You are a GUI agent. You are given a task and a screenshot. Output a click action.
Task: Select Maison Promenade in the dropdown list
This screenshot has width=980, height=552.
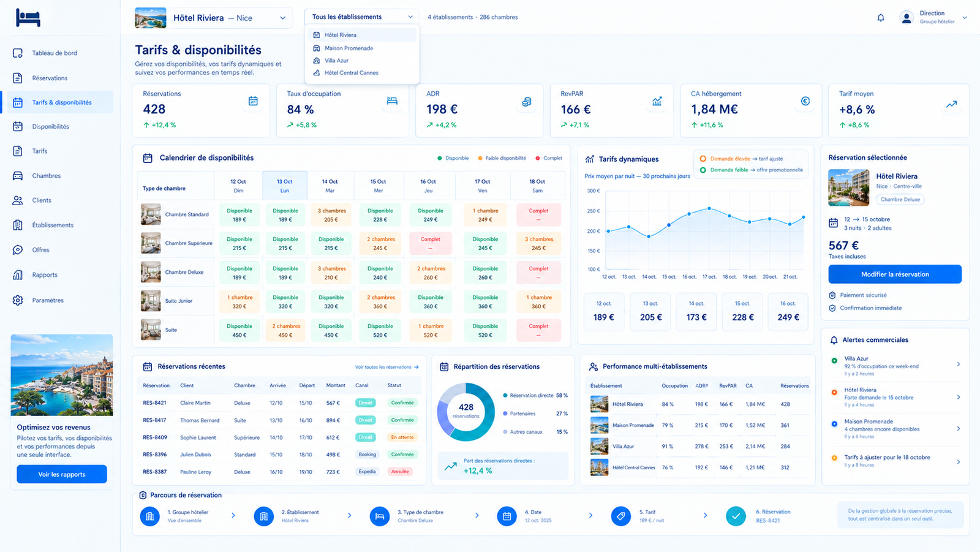pyautogui.click(x=362, y=48)
